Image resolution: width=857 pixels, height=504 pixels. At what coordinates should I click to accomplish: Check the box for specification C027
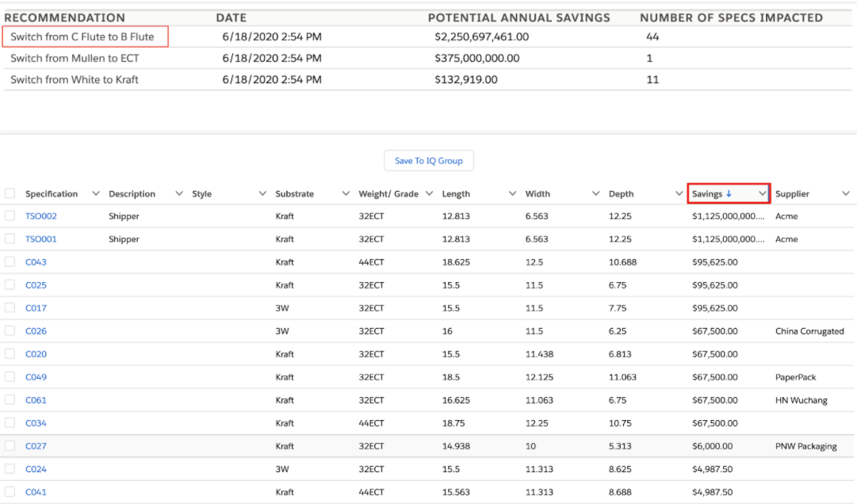point(10,446)
